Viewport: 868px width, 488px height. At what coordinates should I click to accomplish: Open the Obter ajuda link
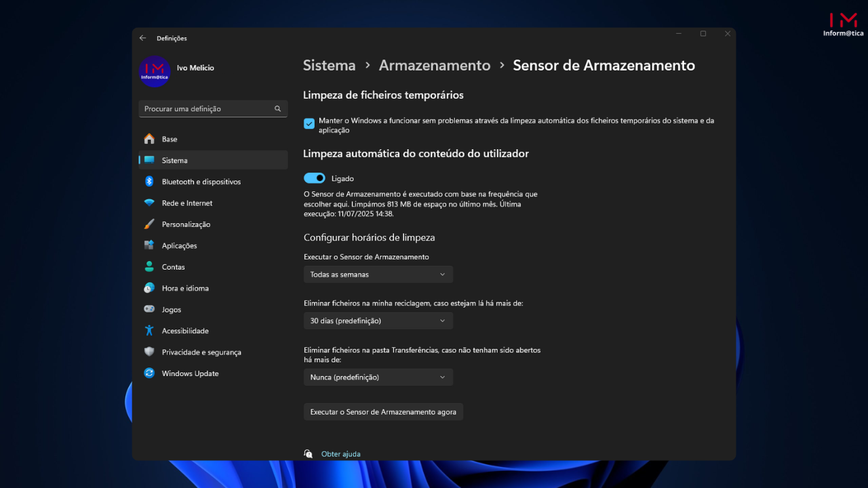tap(340, 454)
